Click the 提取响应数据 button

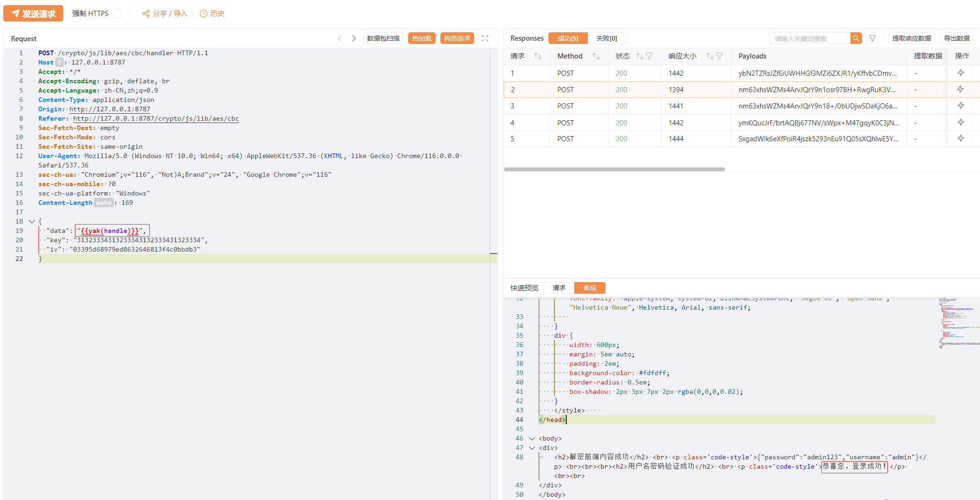[x=911, y=38]
